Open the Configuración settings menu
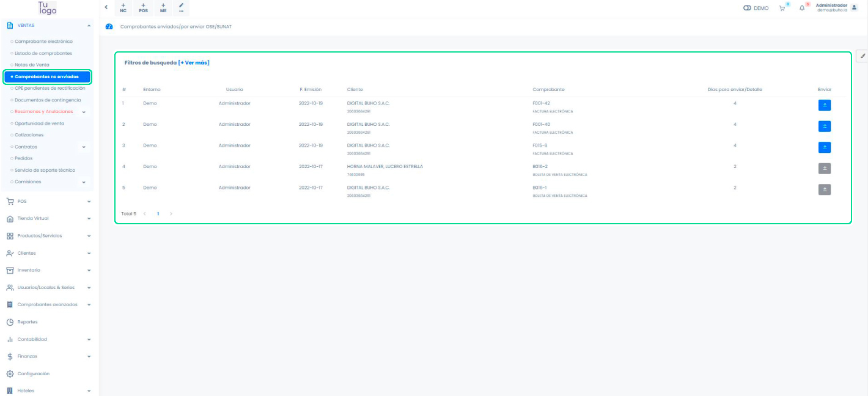Viewport: 868px width, 396px height. 33,373
